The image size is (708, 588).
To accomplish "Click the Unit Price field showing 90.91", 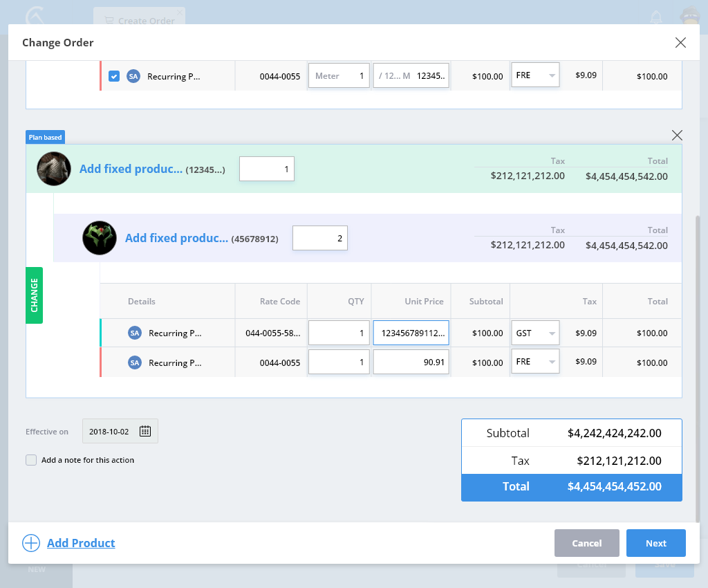I will (411, 362).
